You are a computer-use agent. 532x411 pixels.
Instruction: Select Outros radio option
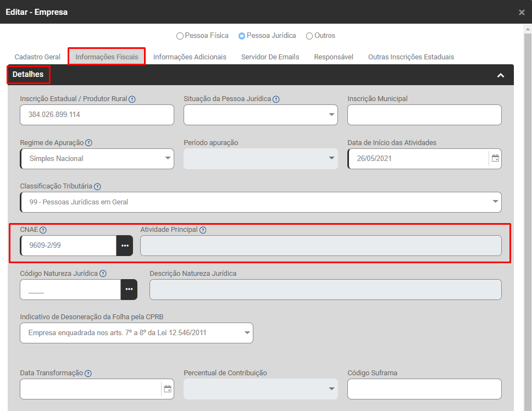[x=309, y=36]
